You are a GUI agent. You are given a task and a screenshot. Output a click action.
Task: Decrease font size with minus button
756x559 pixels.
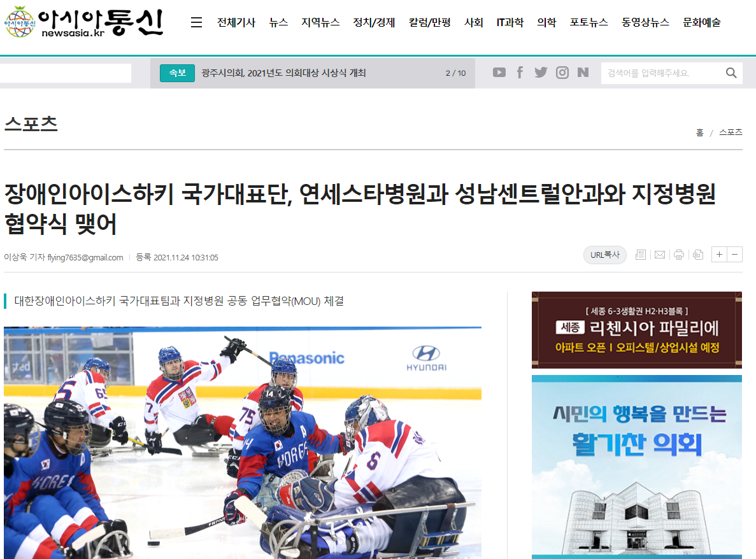(x=735, y=255)
